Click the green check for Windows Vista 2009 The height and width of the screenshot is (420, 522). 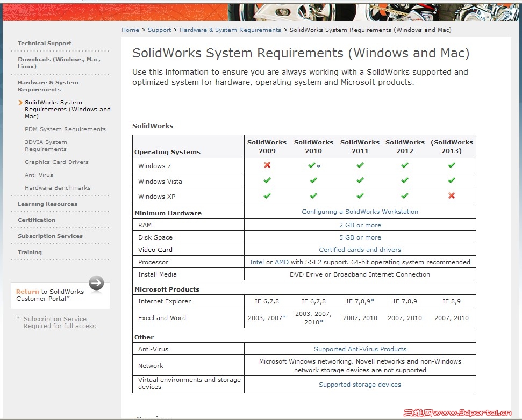[x=267, y=180]
